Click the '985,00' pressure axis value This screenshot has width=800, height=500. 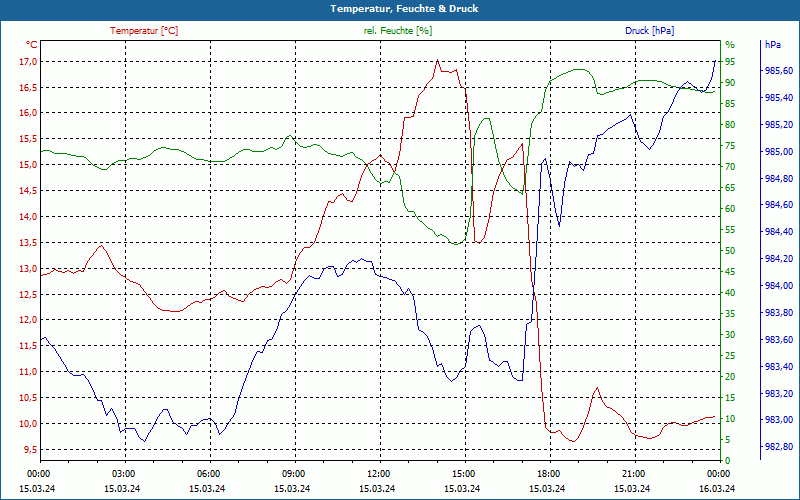coord(779,152)
